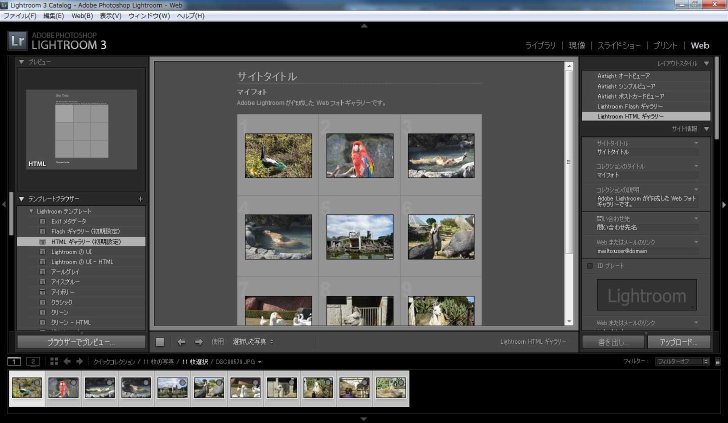Go back using the filmstrip back arrow
The width and height of the screenshot is (728, 423).
[67, 361]
